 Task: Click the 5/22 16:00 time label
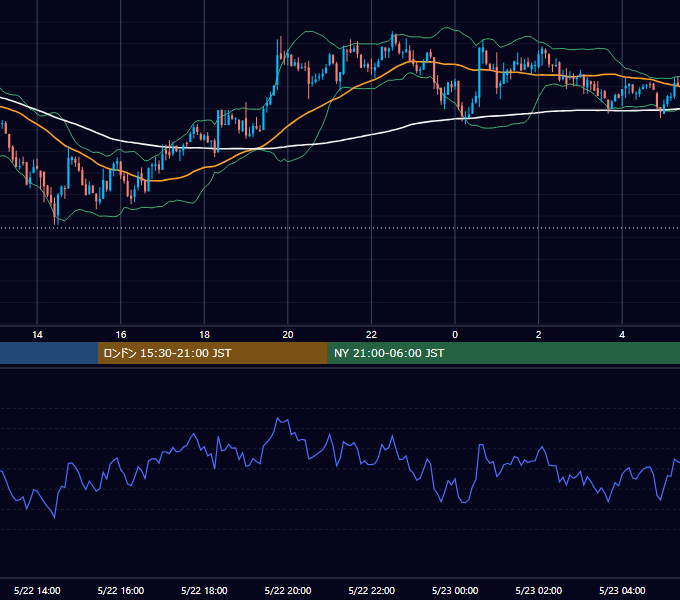click(x=121, y=590)
